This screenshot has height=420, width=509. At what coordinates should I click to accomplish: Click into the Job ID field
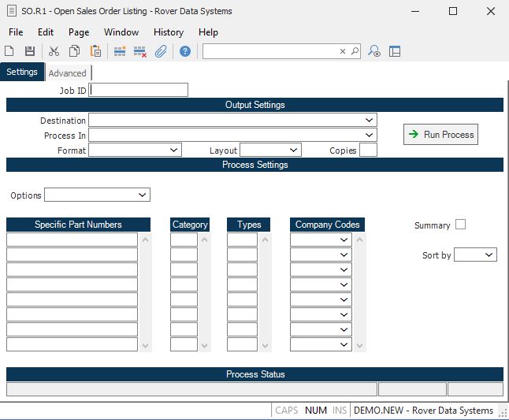(x=139, y=91)
